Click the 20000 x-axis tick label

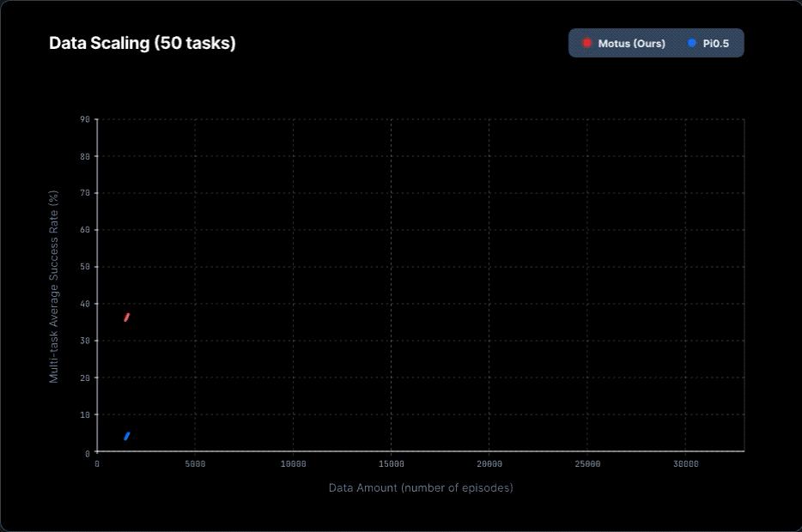[x=489, y=464]
